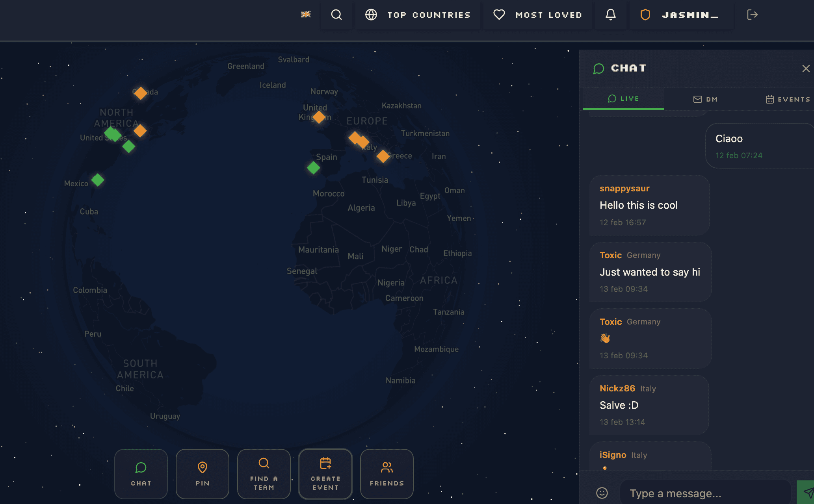
Task: Open the Create Event tool
Action: coord(325,474)
